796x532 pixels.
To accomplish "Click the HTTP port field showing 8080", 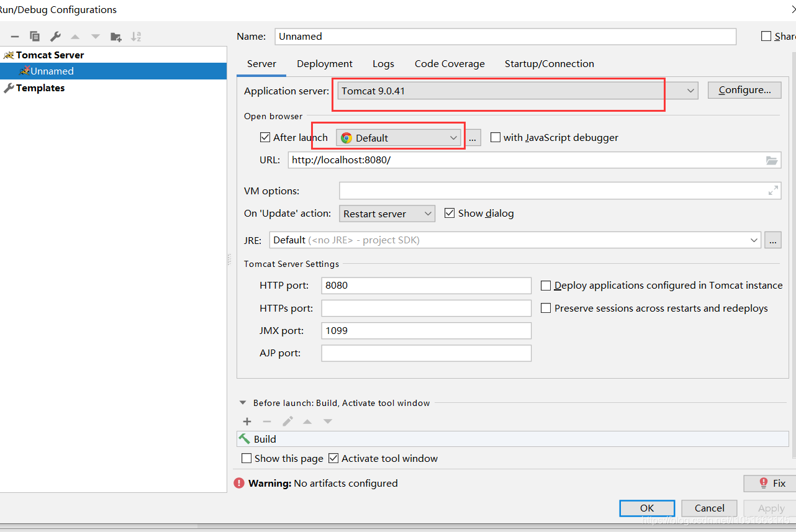I will (427, 286).
